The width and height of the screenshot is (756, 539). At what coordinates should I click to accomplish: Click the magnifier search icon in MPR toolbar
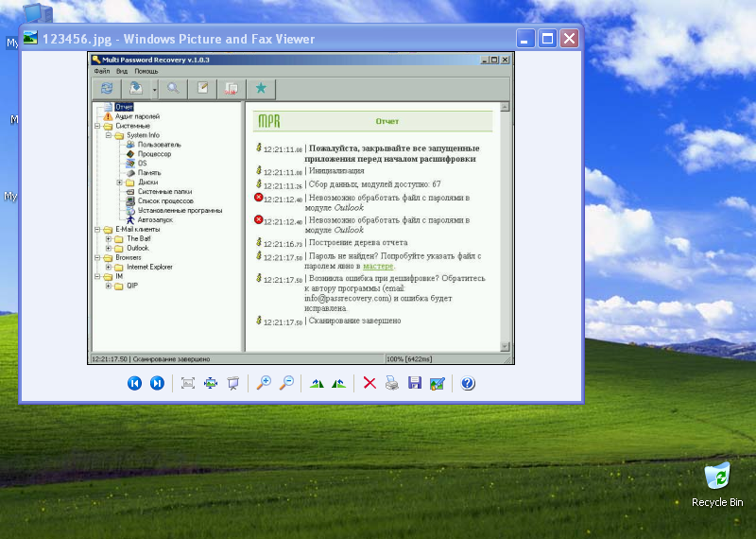coord(173,88)
